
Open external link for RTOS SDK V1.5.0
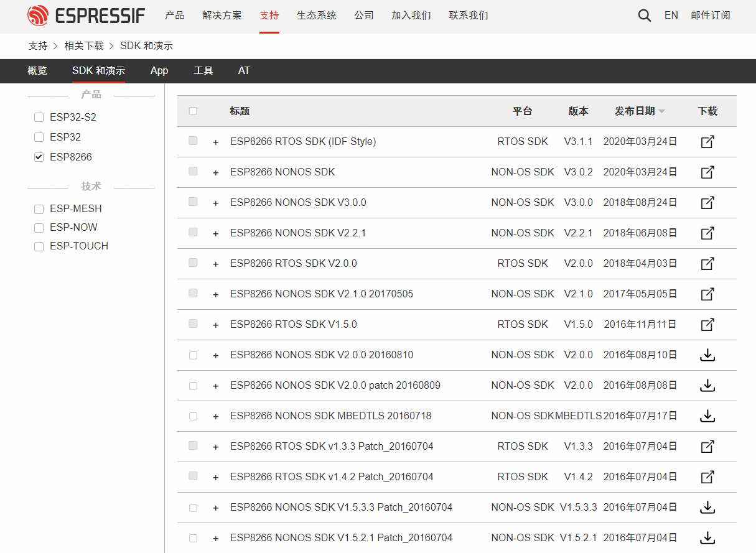pyautogui.click(x=707, y=325)
